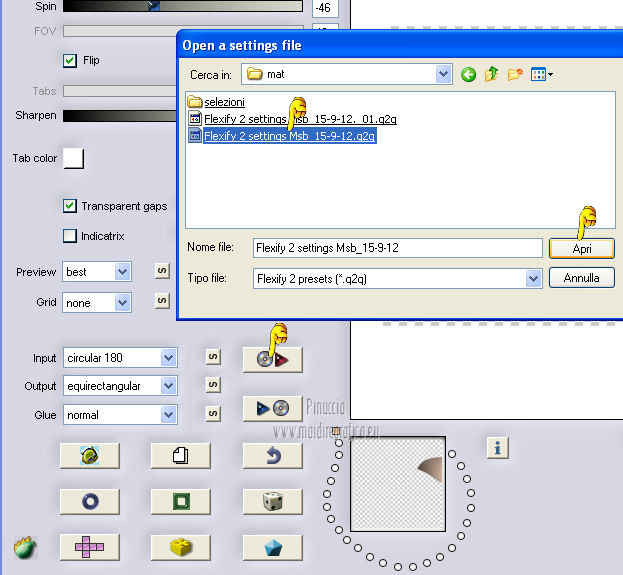Open the Output dropdown set to equirectangular
Viewport: 623px width, 575px height.
[120, 386]
